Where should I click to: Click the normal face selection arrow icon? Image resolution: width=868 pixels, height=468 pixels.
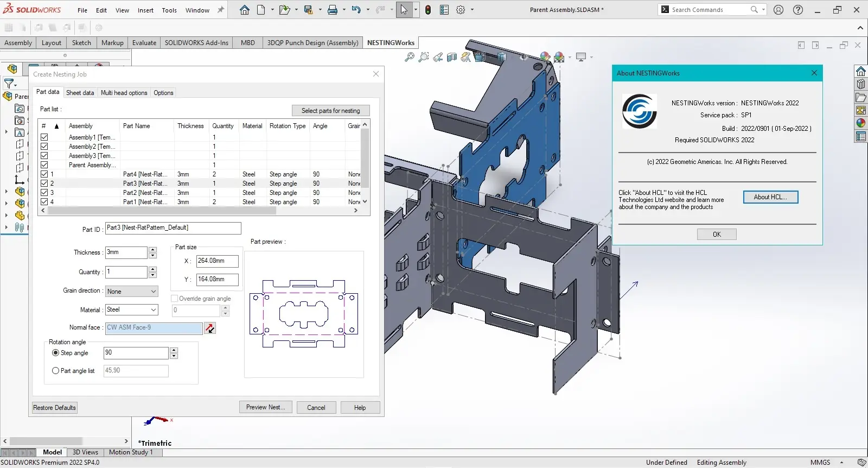pyautogui.click(x=210, y=328)
